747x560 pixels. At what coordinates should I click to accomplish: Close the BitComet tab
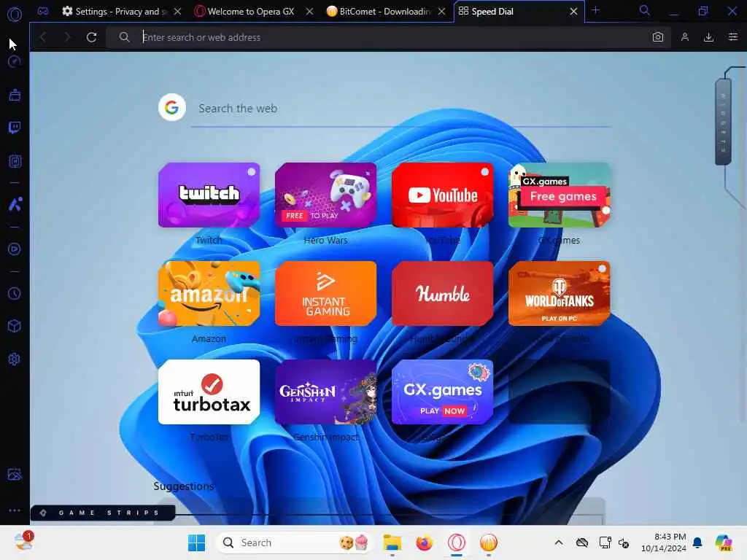coord(442,11)
